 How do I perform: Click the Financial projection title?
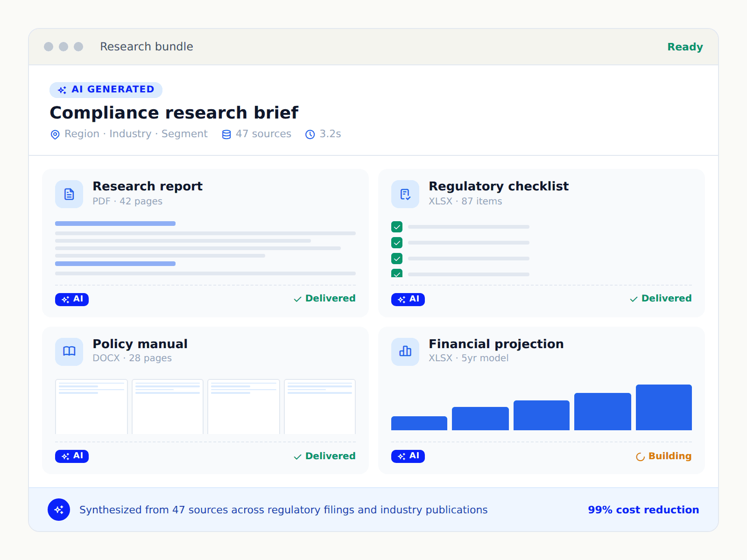coord(496,344)
